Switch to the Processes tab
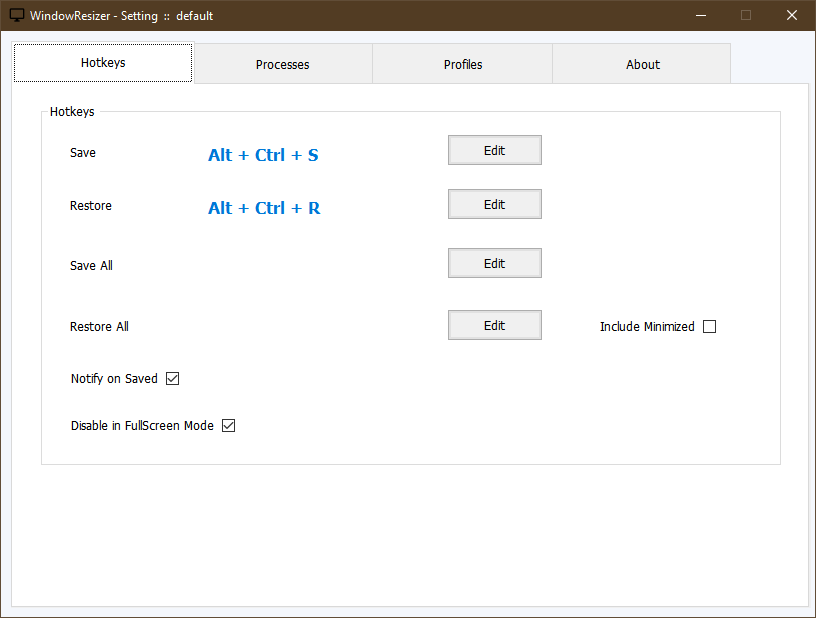The width and height of the screenshot is (816, 618). click(283, 64)
